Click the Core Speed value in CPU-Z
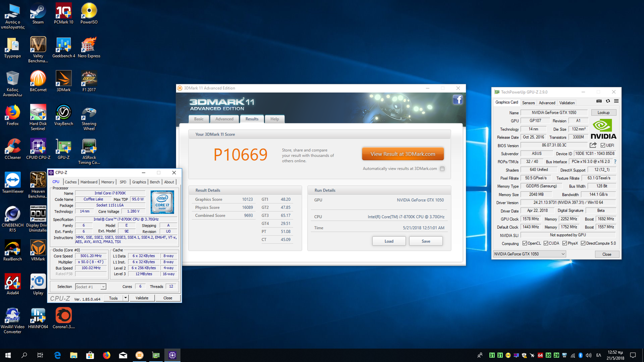 91,256
